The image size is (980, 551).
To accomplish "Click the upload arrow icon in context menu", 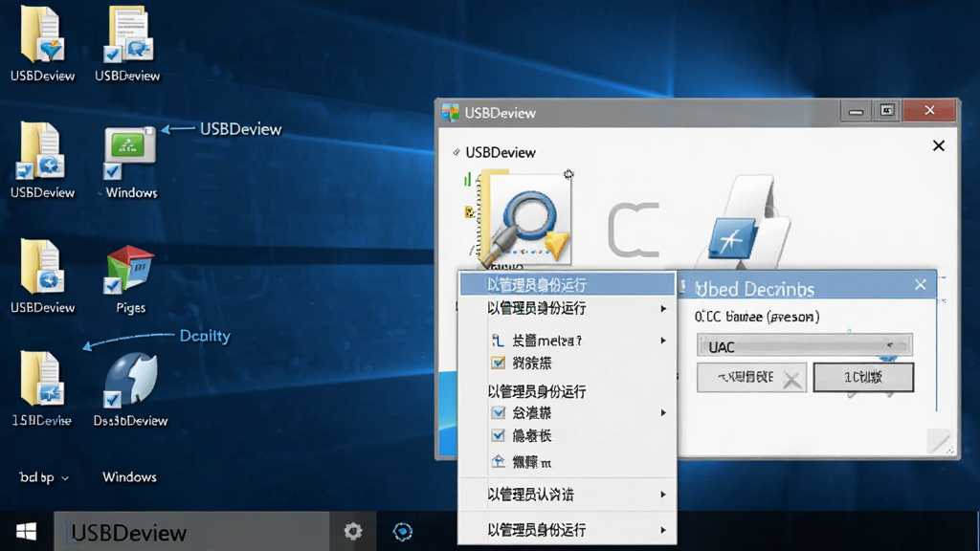I will point(498,462).
